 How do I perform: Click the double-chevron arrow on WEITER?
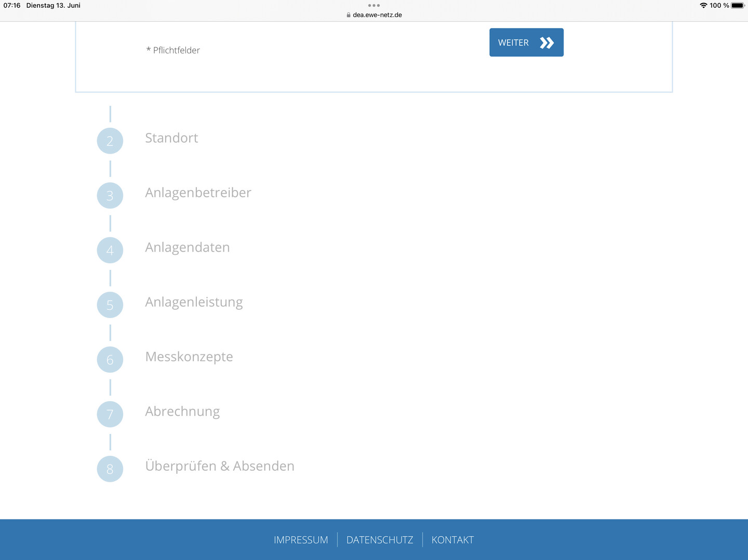[x=547, y=43]
